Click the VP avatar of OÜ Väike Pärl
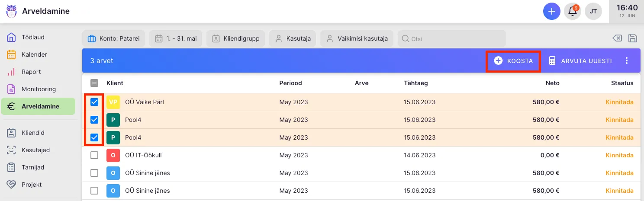Viewport: 644px width, 201px height. [x=113, y=102]
